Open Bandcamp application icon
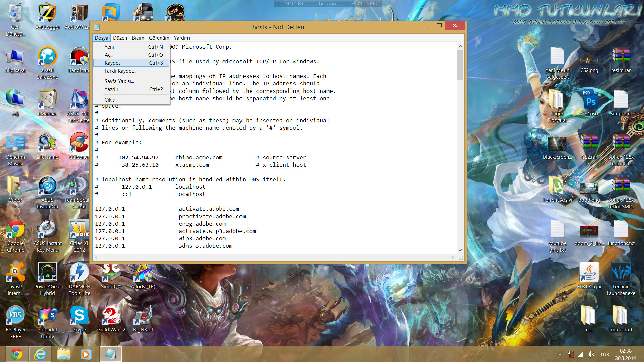The height and width of the screenshot is (362, 644). 78,58
